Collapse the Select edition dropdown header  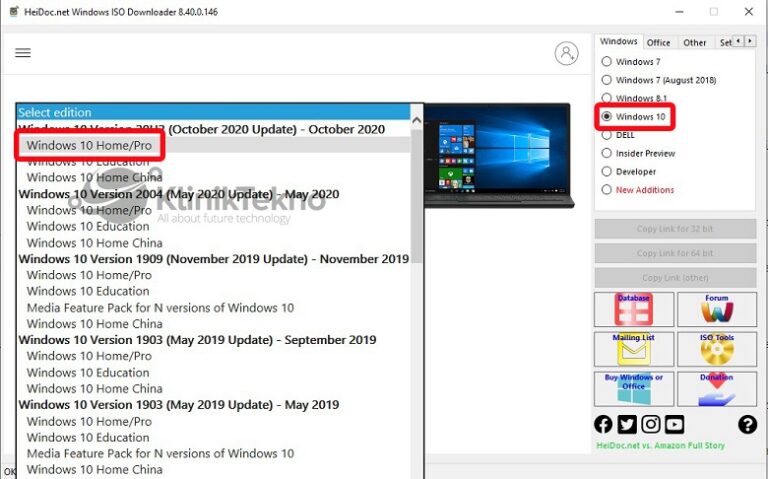click(213, 112)
